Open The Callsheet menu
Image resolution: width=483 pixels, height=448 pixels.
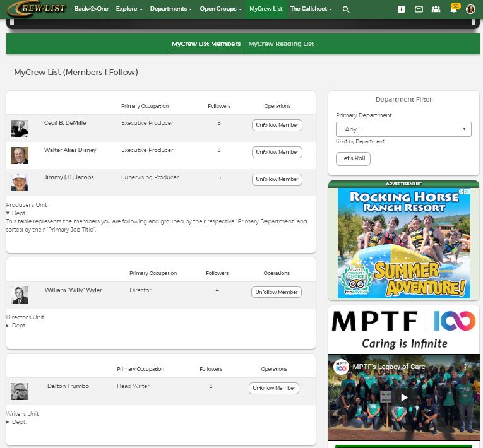(x=311, y=9)
